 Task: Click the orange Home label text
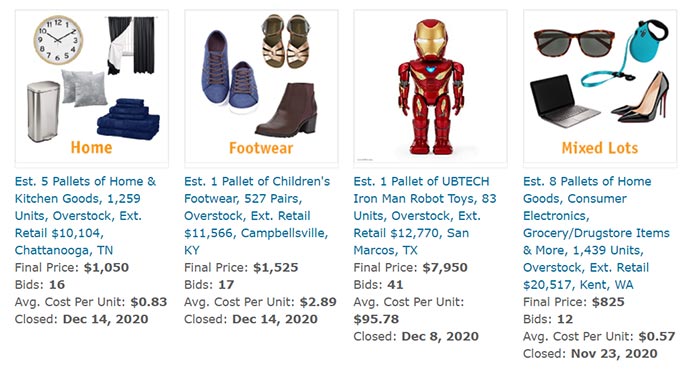point(92,148)
